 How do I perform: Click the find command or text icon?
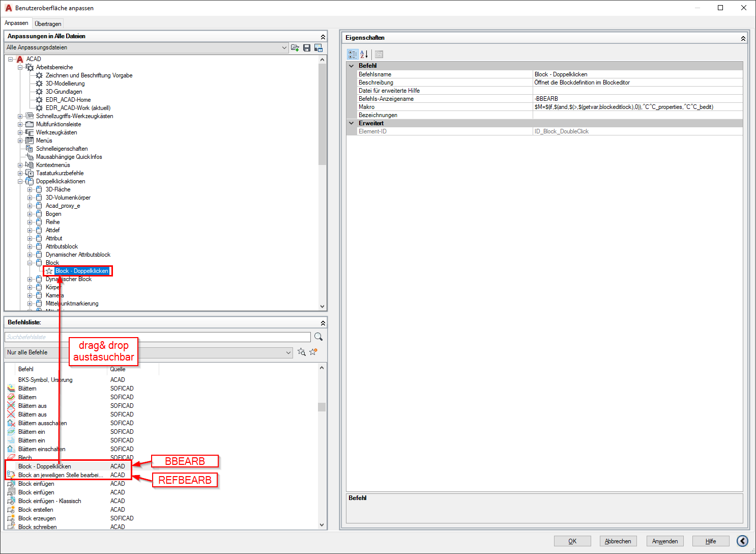coord(301,352)
